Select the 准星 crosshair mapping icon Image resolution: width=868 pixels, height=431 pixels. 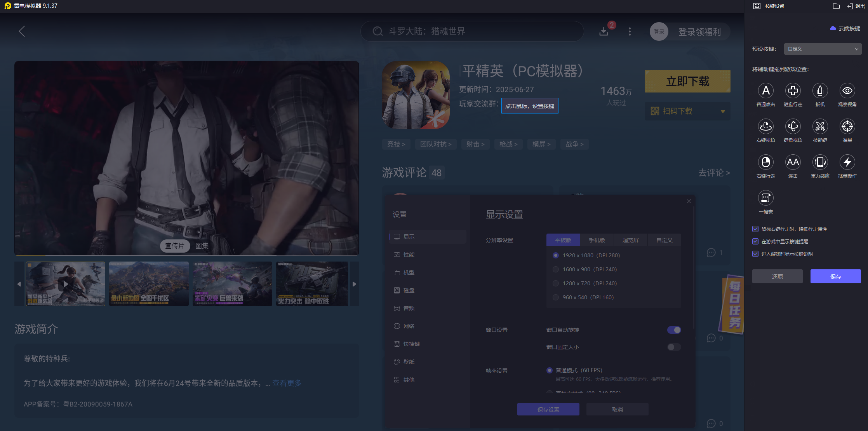tap(847, 127)
